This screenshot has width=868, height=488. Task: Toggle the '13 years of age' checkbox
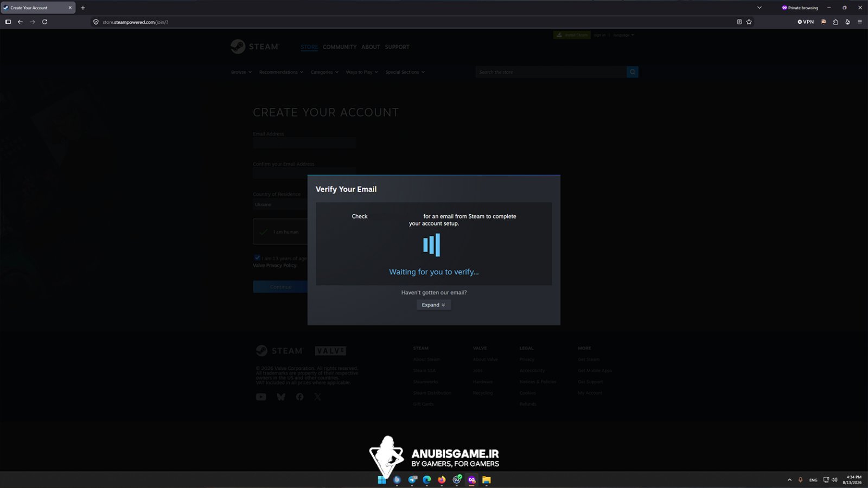(x=257, y=258)
